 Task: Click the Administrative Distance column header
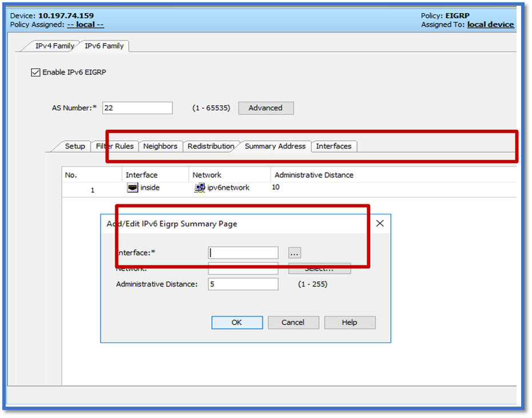tap(394, 175)
